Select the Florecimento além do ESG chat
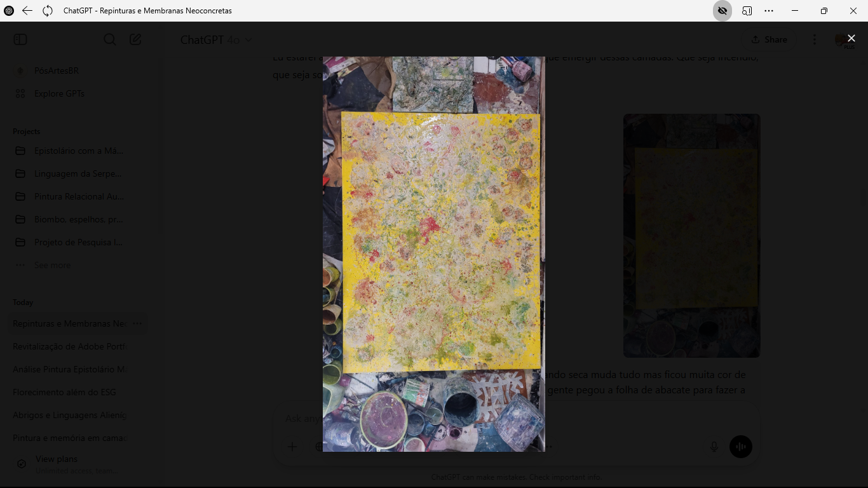Image resolution: width=868 pixels, height=488 pixels. pos(64,392)
